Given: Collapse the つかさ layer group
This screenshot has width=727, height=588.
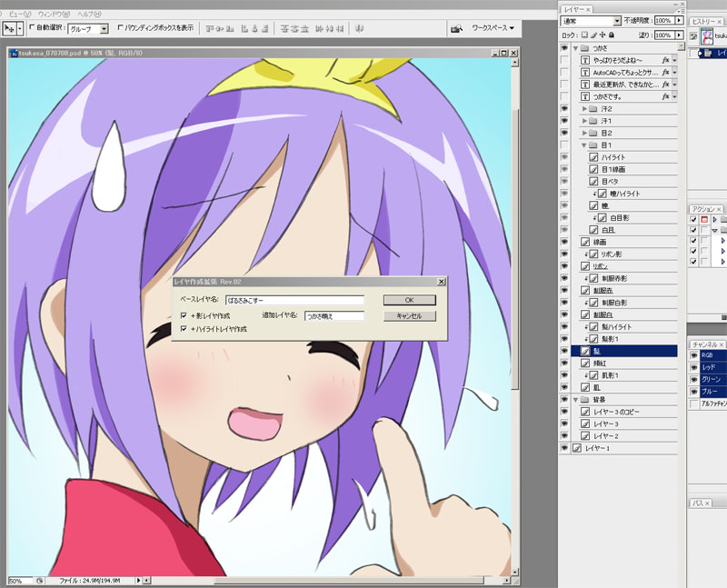Looking at the screenshot, I should [x=575, y=48].
